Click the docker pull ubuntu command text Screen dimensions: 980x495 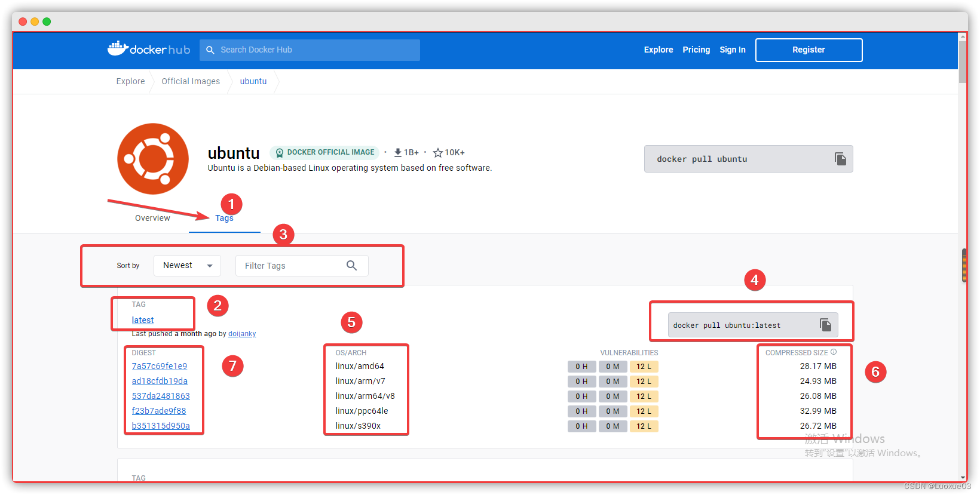[x=702, y=159]
